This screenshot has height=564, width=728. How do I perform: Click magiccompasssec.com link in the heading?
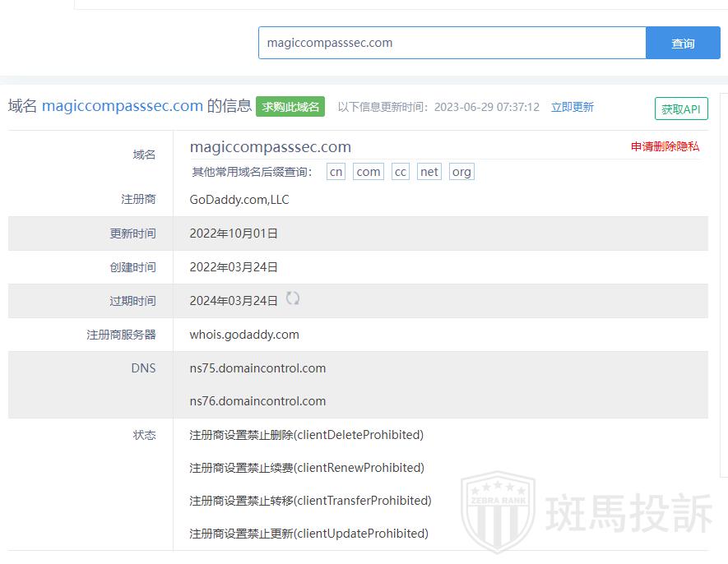tap(123, 106)
